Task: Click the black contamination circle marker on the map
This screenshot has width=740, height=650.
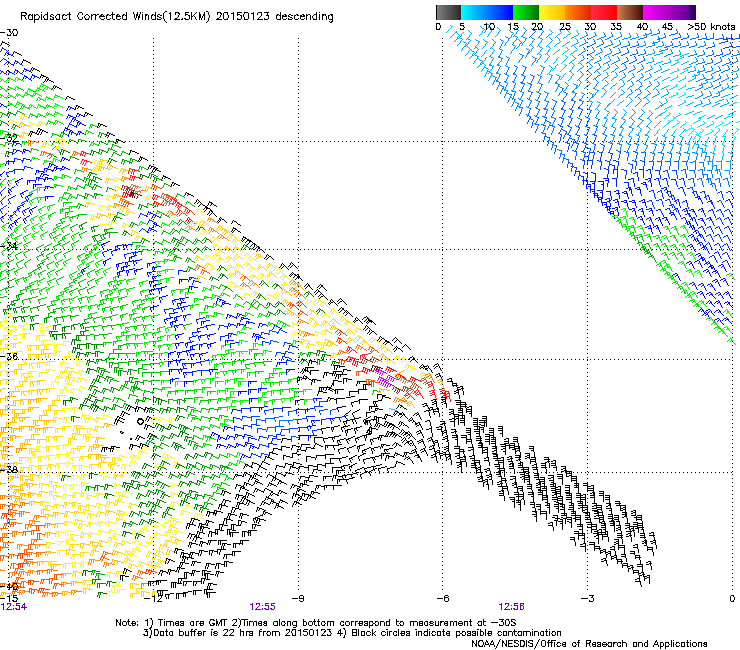Action: tap(141, 421)
